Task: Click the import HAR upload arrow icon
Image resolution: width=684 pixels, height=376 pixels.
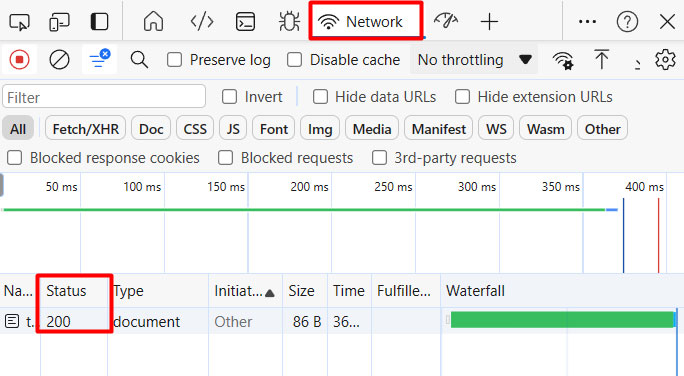Action: [602, 59]
